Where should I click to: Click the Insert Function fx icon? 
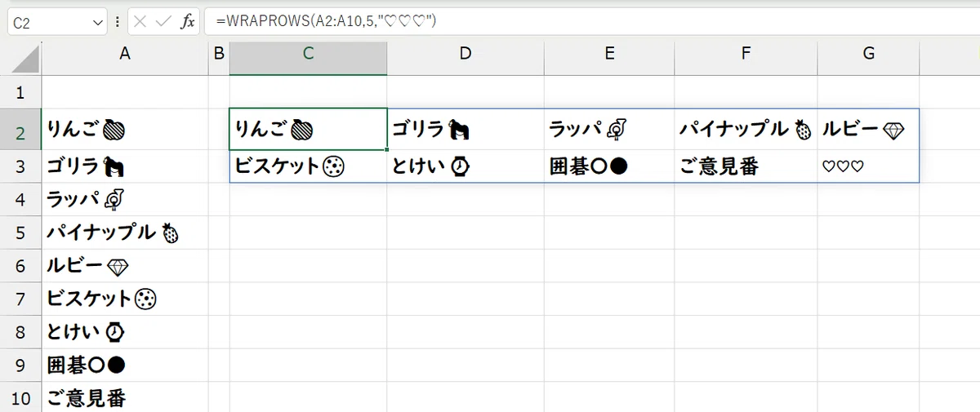pos(187,22)
